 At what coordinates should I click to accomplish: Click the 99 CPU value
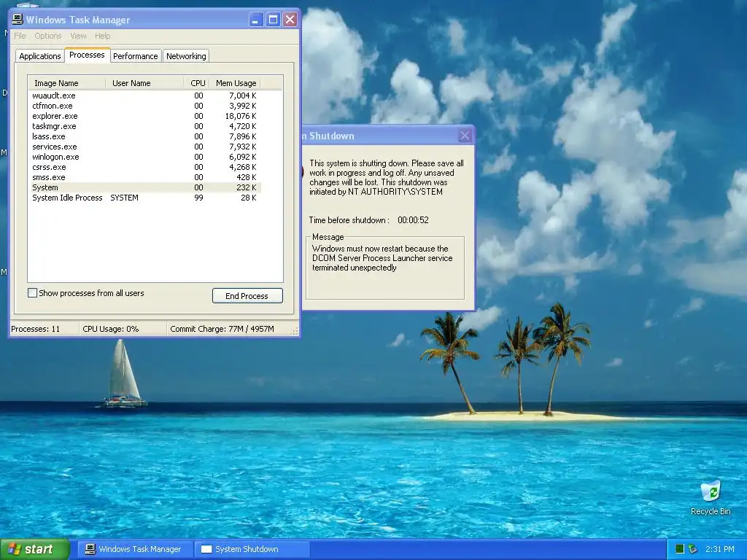click(x=198, y=198)
